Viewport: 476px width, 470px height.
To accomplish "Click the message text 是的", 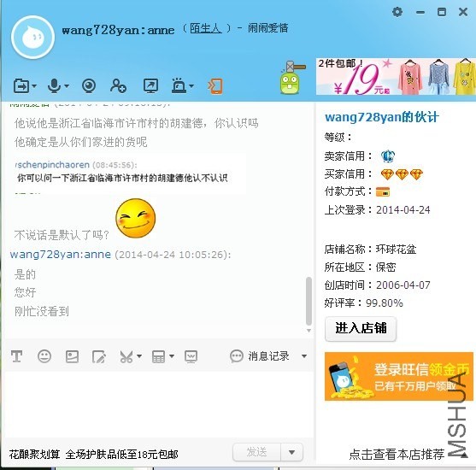I will 25,274.
